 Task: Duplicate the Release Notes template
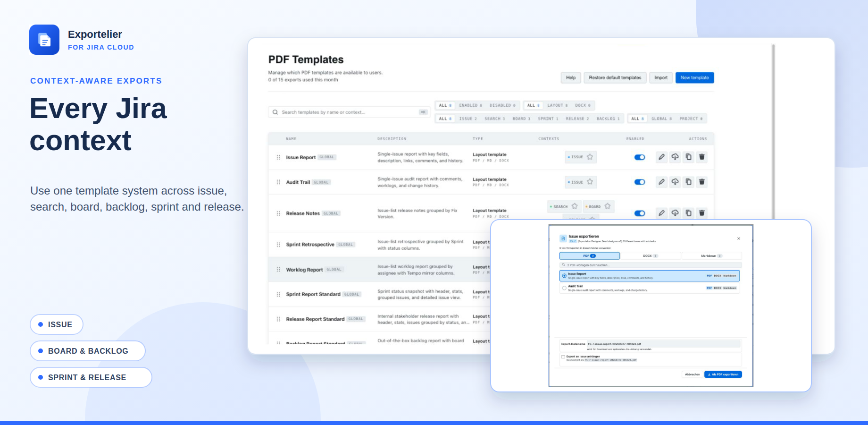coord(688,213)
